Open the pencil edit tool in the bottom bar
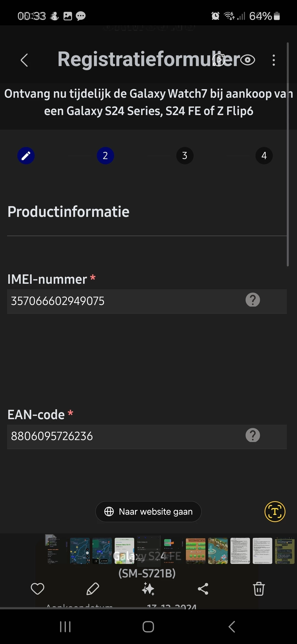297x644 pixels. (93, 589)
